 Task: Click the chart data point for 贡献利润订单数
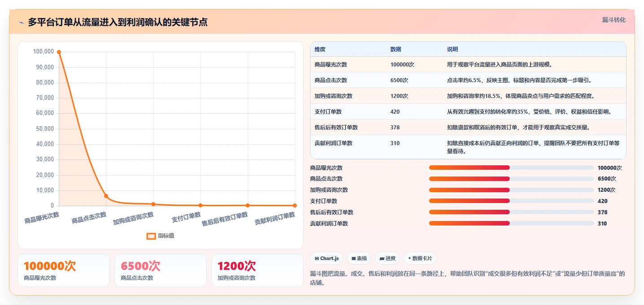(x=295, y=205)
